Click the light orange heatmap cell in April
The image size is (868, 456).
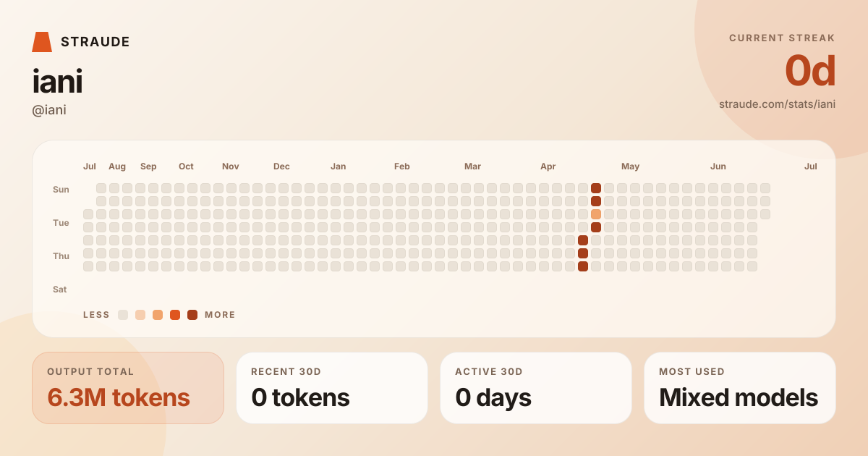596,214
